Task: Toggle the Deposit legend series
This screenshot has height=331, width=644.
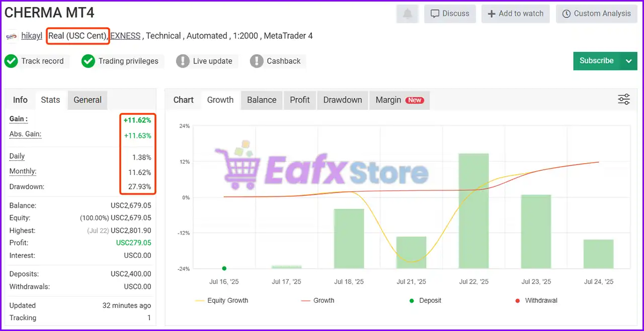Action: tap(425, 301)
